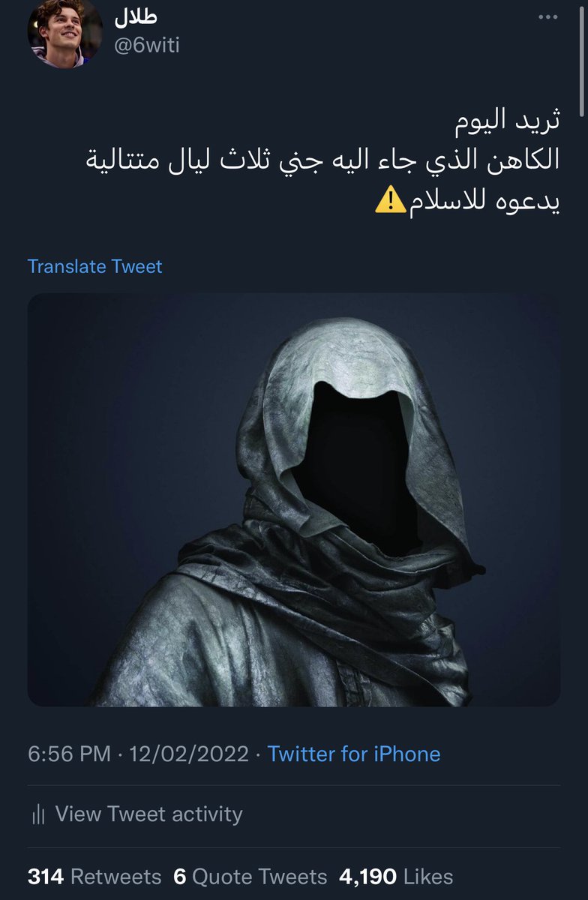This screenshot has height=900, width=588.
Task: Open the hooded figure image
Action: tap(294, 499)
